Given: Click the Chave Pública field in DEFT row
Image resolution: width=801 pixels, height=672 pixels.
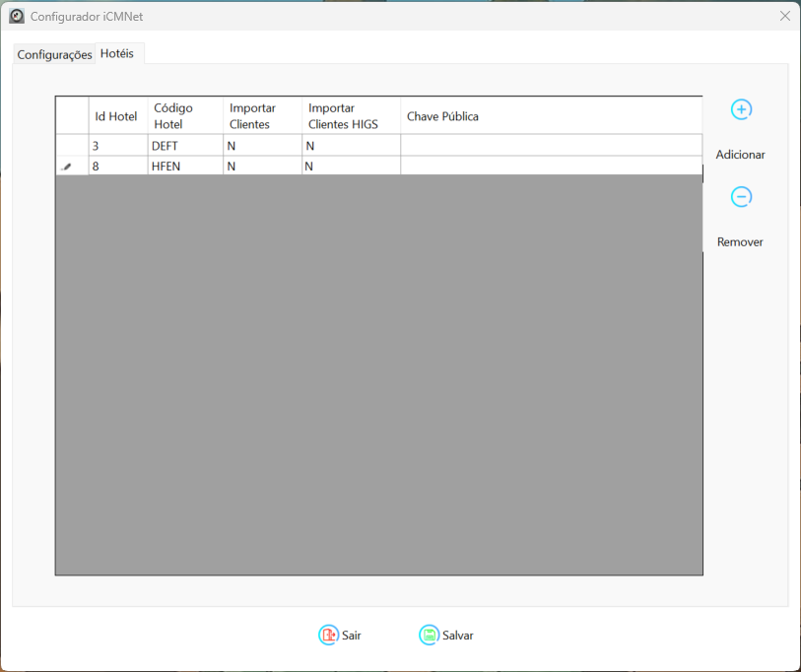Looking at the screenshot, I should click(x=552, y=146).
